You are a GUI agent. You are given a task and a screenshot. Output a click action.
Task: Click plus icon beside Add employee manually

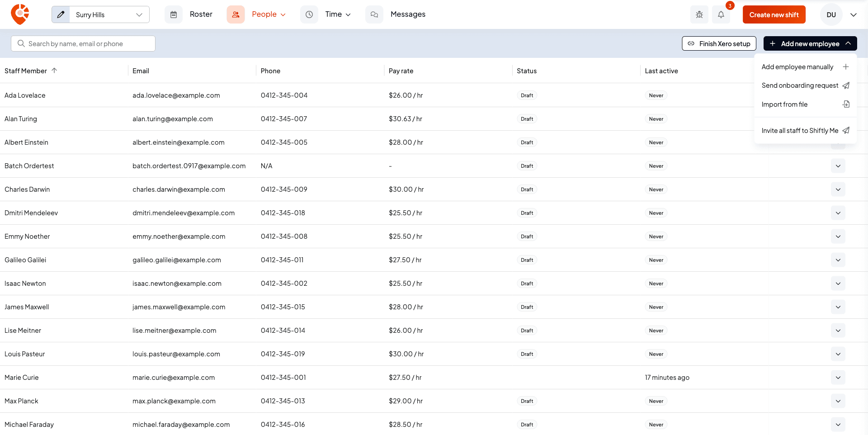tap(846, 66)
